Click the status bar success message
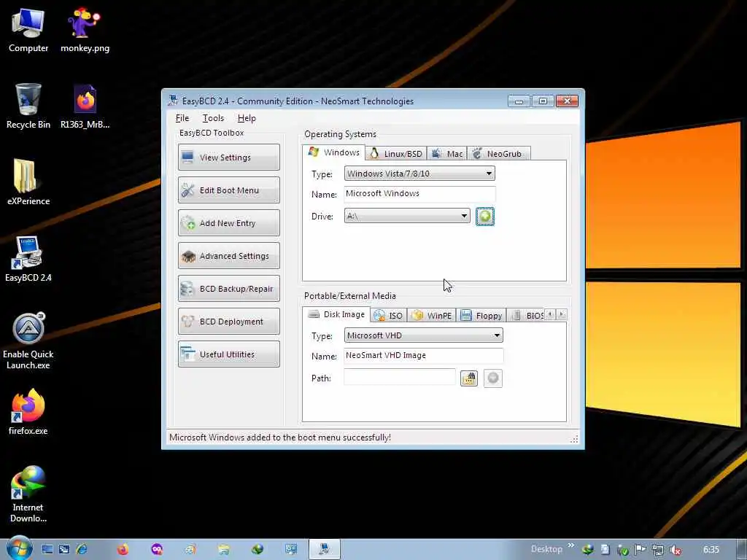The height and width of the screenshot is (560, 747). (280, 437)
